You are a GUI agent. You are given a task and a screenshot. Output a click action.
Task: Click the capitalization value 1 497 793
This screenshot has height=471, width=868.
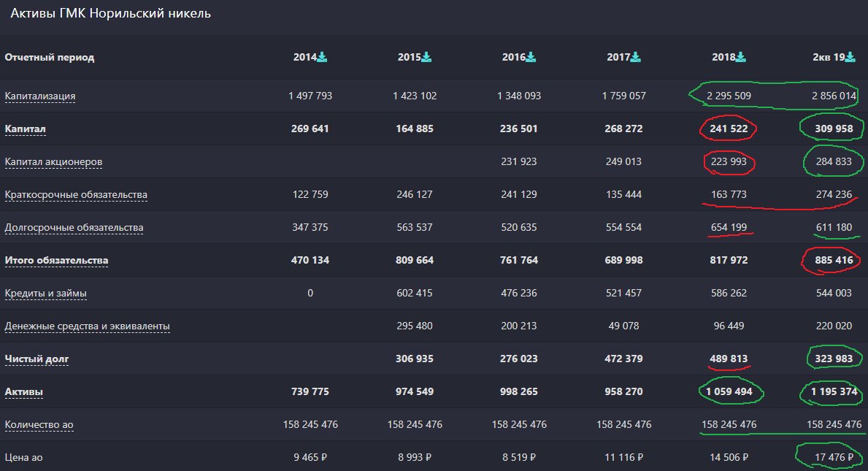(x=310, y=96)
